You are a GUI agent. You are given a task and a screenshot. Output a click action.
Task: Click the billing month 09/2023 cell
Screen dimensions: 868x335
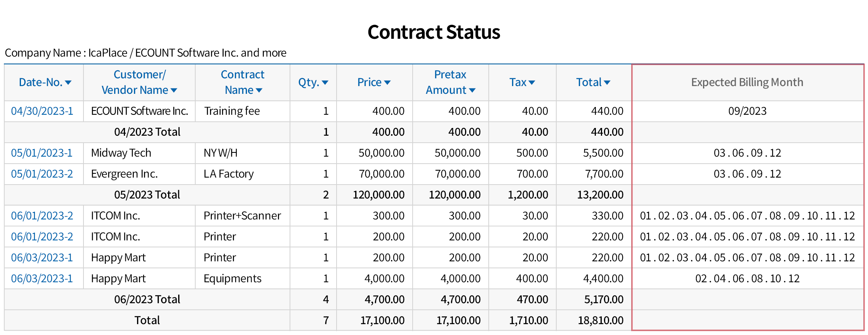click(x=747, y=111)
